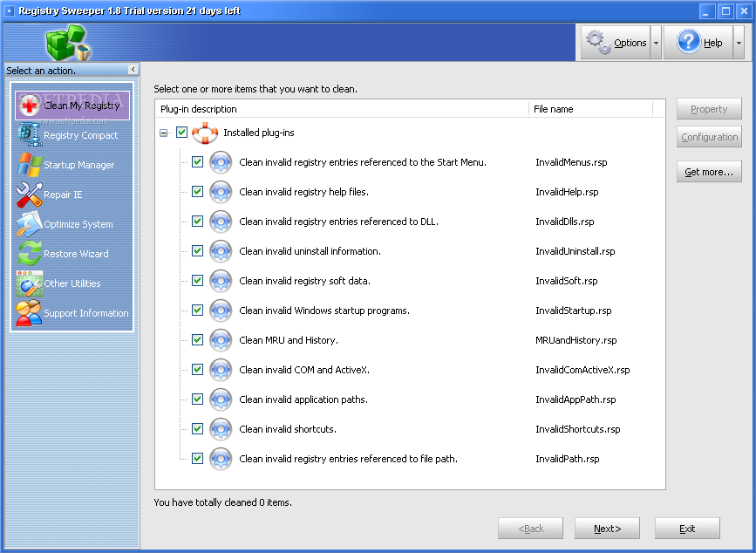
Task: Toggle the invalid registry help files checkbox
Action: pos(197,191)
